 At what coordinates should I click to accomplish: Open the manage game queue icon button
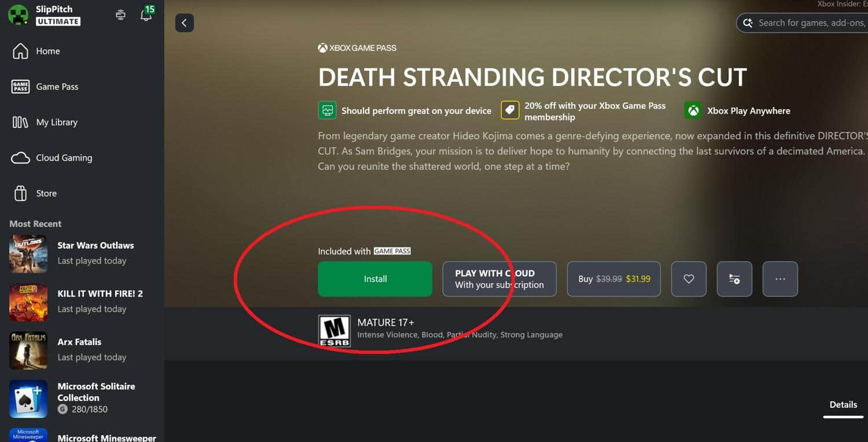pos(734,279)
